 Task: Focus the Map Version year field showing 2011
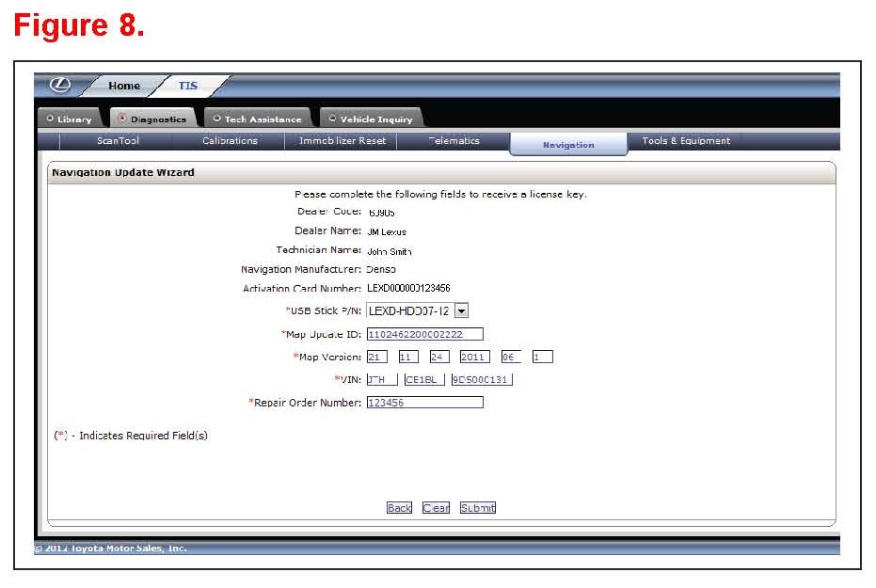point(474,357)
